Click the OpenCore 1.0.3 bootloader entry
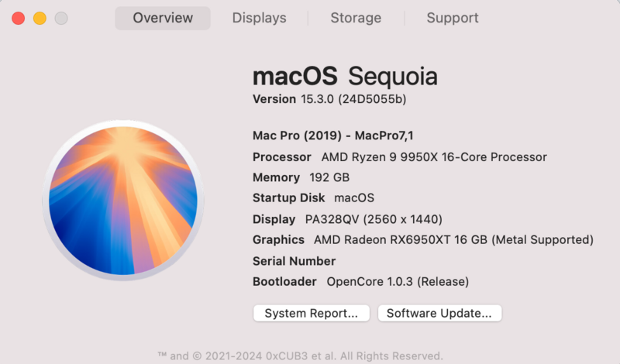Screen dimensions: 620x364 (x=398, y=282)
